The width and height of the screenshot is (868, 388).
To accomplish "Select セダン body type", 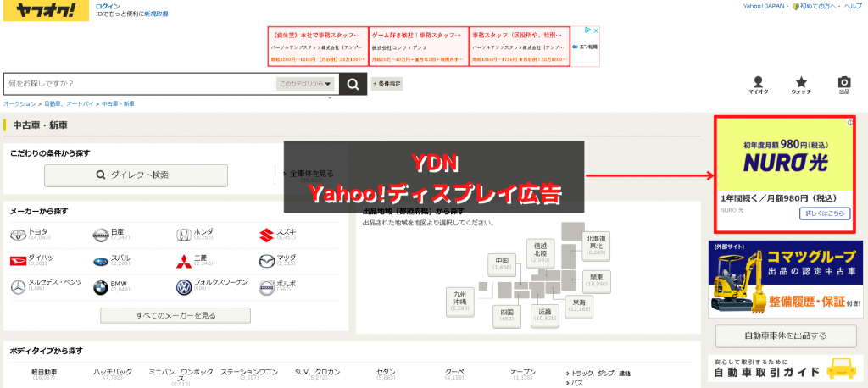I will click(386, 372).
